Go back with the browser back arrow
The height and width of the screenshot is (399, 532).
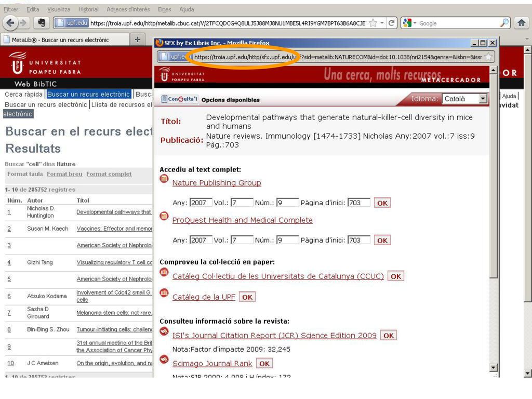click(x=10, y=23)
